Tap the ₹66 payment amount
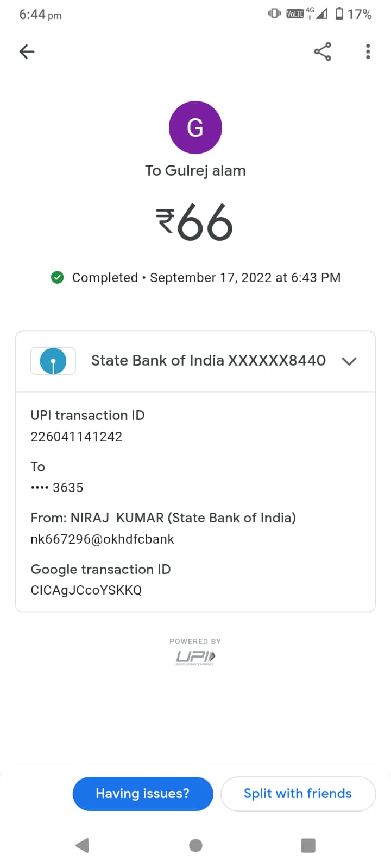The height and width of the screenshot is (868, 391). [195, 222]
